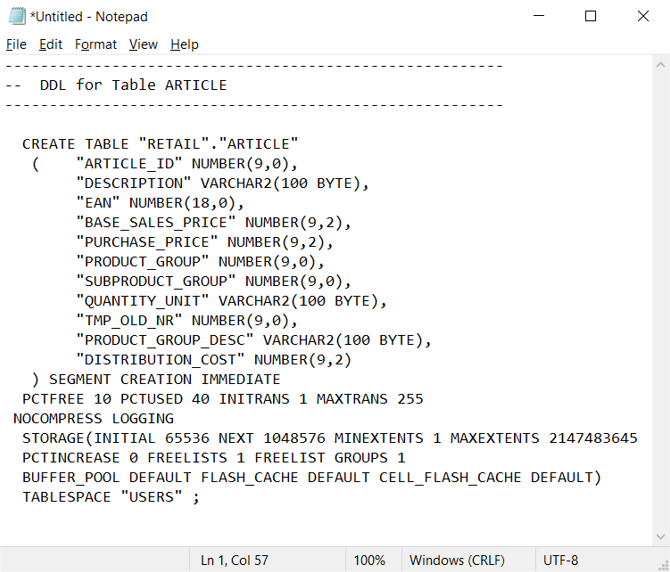Maximize the Notepad window
This screenshot has height=572, width=670.
(x=591, y=16)
